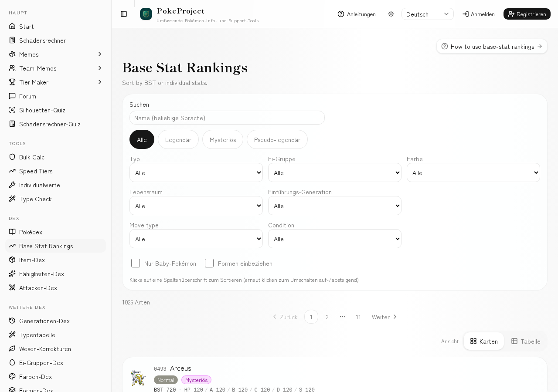Open the Move type dropdown

[196, 239]
